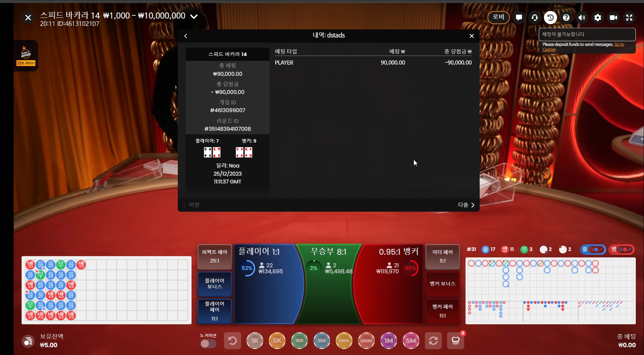Repeat the previous bet with the rebet icon
This screenshot has width=644, height=355.
tap(433, 341)
